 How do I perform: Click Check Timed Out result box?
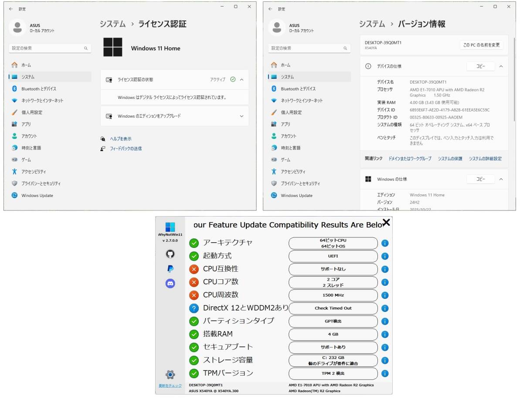click(333, 308)
